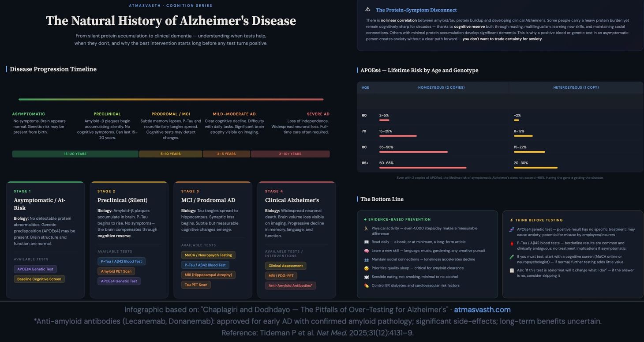
Task: Select the lightning icon on Think Before Testing
Action: 511,220
